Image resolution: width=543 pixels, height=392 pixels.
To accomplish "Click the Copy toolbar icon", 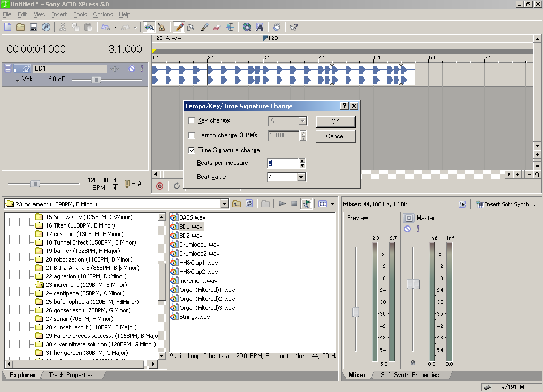I will [x=75, y=27].
